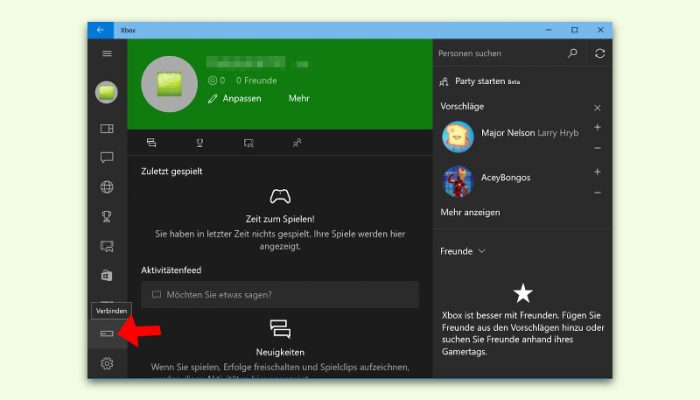
Task: Click AceyBongos name
Action: [505, 178]
